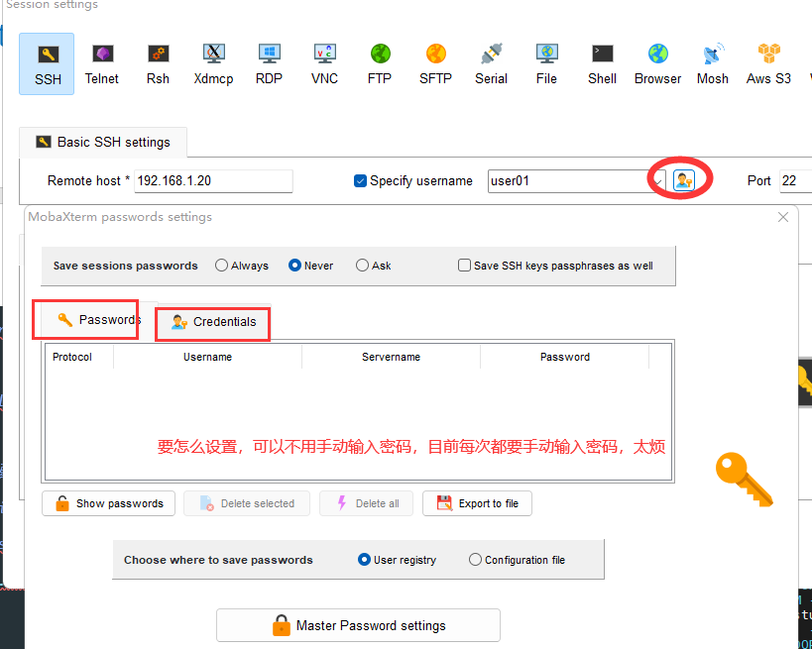Focus the Port number field
The height and width of the screenshot is (649, 812).
point(795,181)
